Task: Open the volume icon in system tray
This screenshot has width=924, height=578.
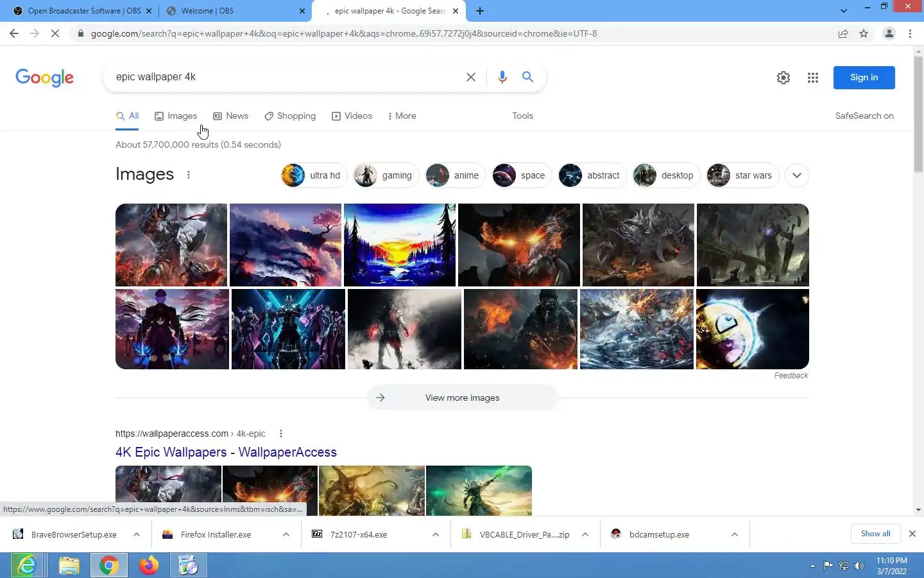Action: (859, 566)
